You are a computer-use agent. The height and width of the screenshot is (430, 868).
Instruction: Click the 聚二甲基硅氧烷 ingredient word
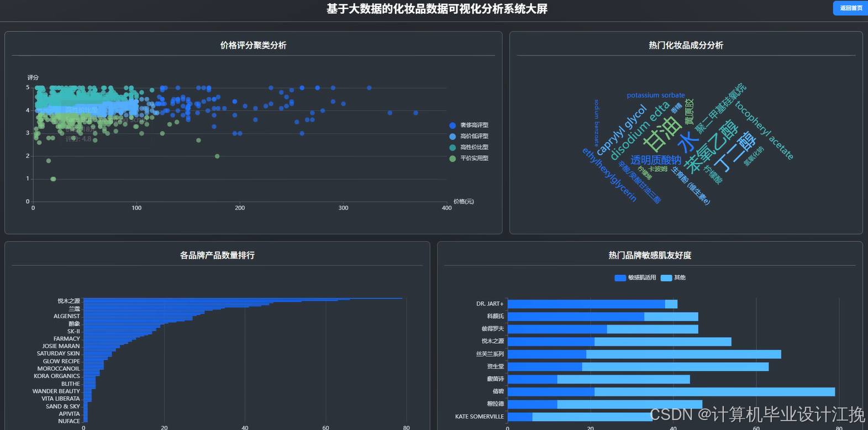click(x=720, y=108)
